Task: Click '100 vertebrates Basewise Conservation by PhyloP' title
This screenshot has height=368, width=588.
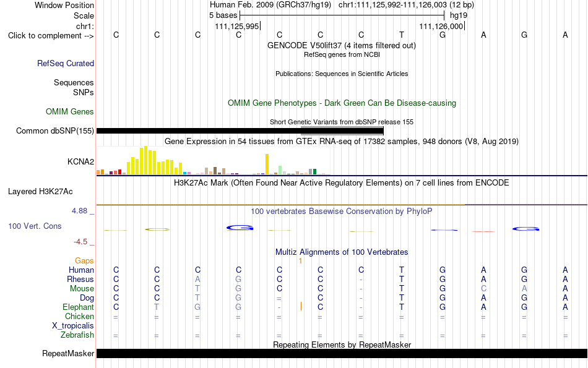Action: [x=342, y=212]
